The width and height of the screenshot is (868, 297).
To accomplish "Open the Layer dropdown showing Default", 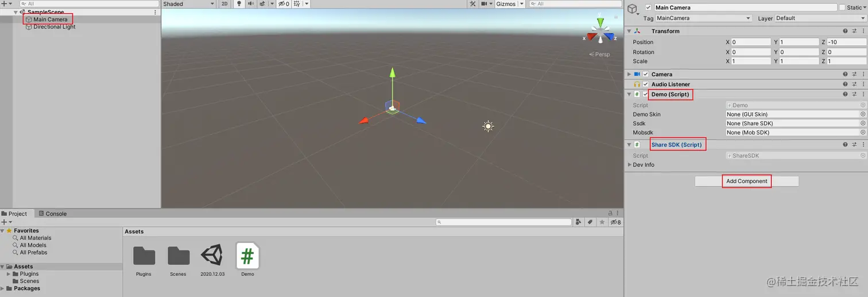I will pyautogui.click(x=821, y=18).
